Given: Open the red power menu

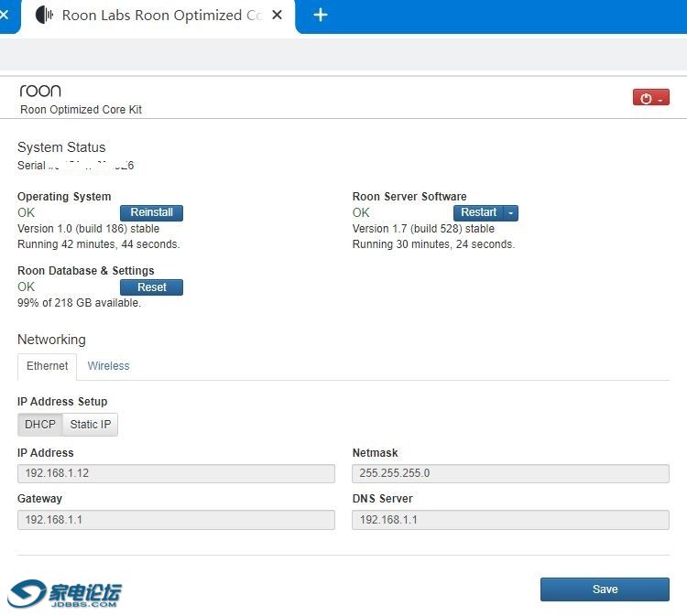Looking at the screenshot, I should 650,98.
